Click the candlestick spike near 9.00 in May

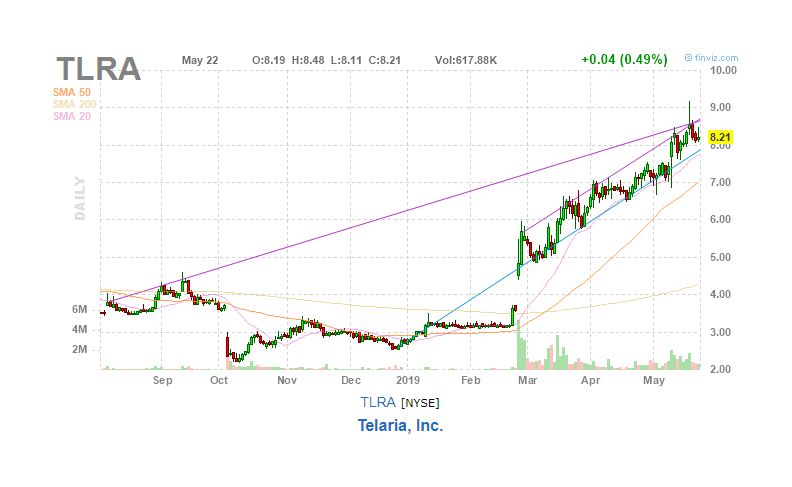pos(689,119)
